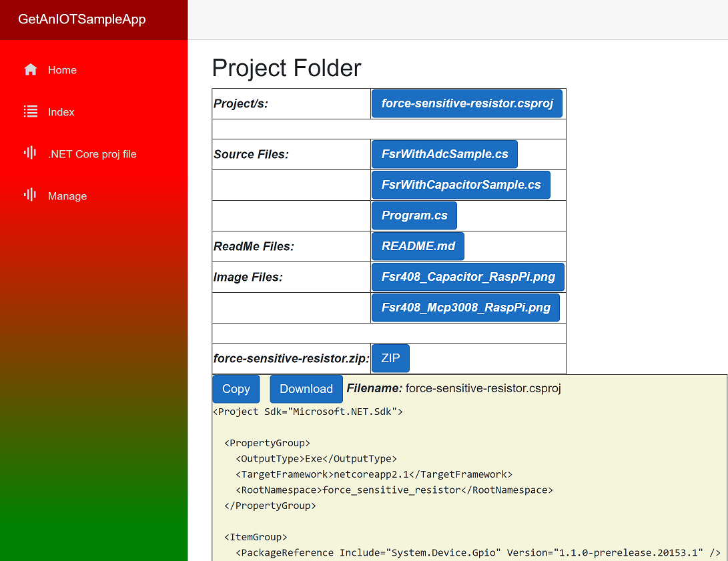Click the 'Image Files:' label
The height and width of the screenshot is (561, 728).
point(248,277)
